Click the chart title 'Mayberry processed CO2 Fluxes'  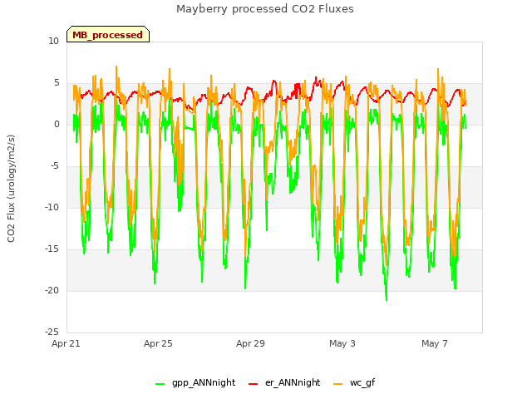pyautogui.click(x=265, y=9)
